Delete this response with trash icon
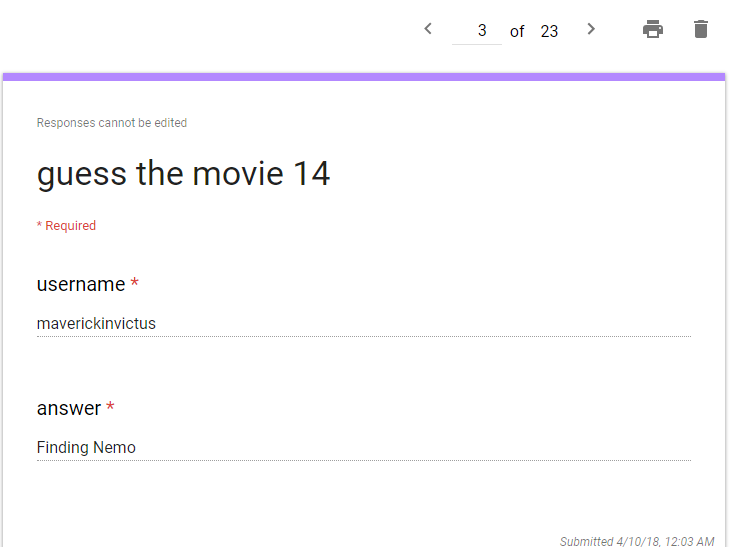Image resolution: width=737 pixels, height=547 pixels. point(701,29)
